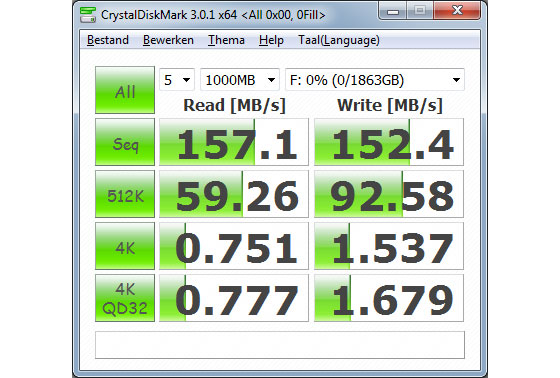
Task: Click the 512K read result 59.26
Action: [234, 194]
